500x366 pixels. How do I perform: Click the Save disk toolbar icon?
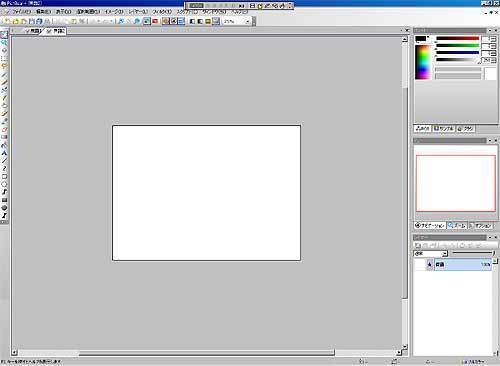[x=32, y=21]
